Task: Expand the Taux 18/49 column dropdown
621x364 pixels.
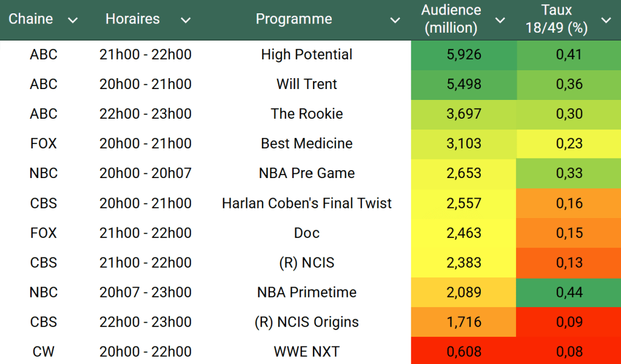Action: pyautogui.click(x=606, y=21)
